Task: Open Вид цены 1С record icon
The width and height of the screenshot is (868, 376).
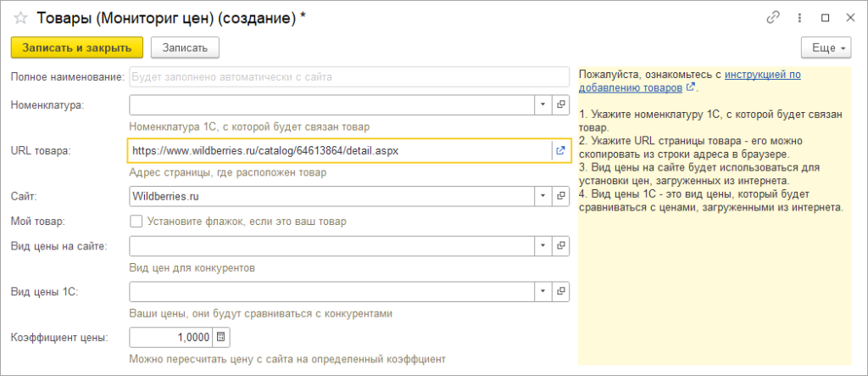Action: click(560, 290)
